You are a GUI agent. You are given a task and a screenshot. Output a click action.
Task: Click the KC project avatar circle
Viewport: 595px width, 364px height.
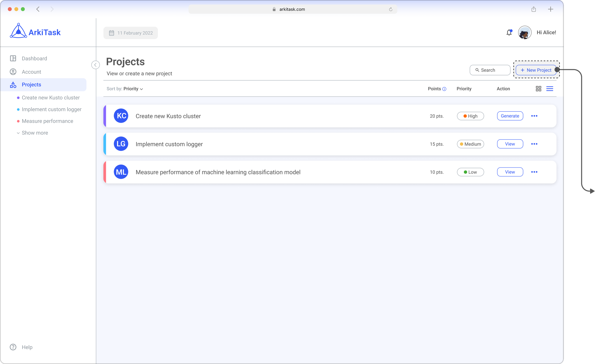pyautogui.click(x=121, y=116)
